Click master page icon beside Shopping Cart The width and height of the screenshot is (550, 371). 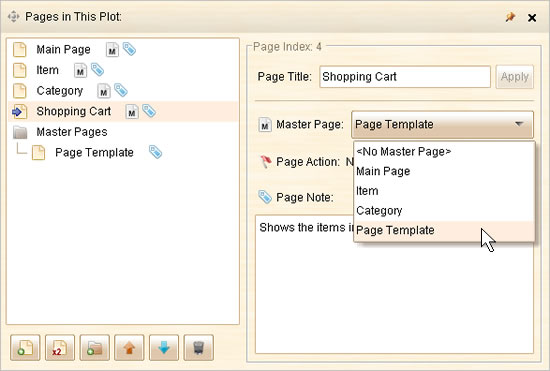(x=132, y=112)
